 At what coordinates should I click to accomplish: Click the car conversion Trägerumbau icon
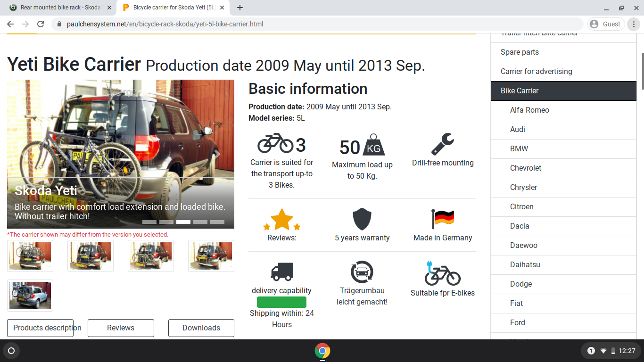pyautogui.click(x=362, y=272)
